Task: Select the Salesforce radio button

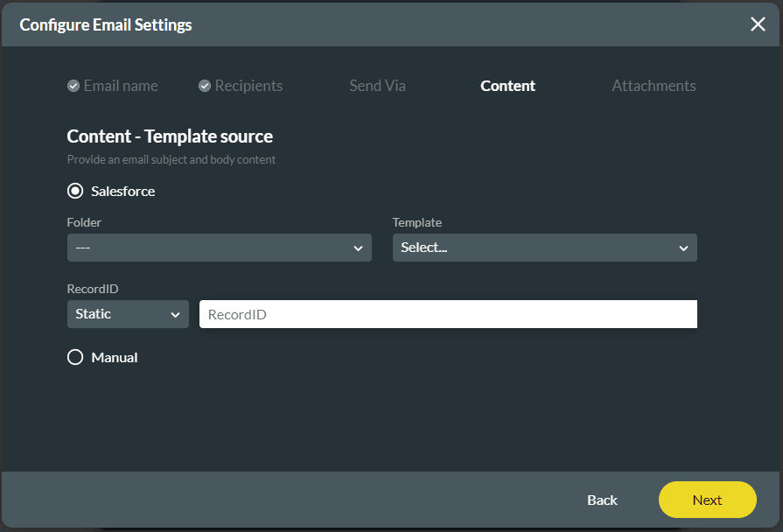Action: click(x=75, y=191)
